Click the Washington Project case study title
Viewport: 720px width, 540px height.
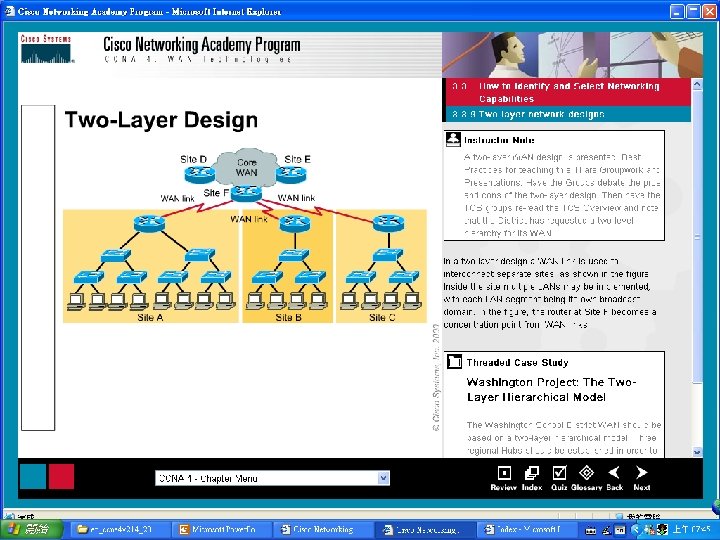(x=551, y=389)
